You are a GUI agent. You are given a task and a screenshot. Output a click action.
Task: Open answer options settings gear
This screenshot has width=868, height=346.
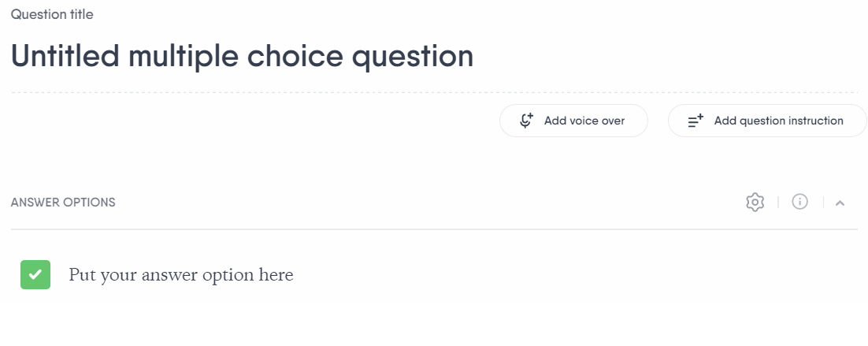[755, 202]
